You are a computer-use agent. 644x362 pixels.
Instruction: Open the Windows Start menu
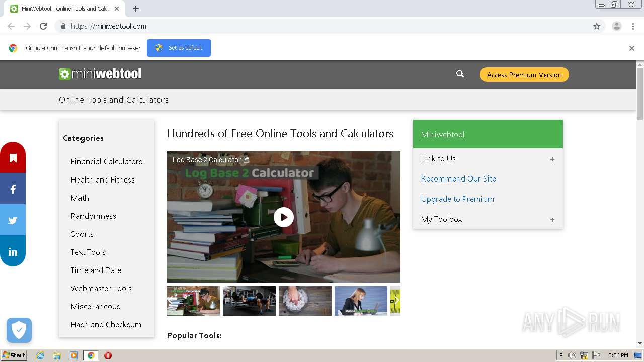[x=14, y=355]
